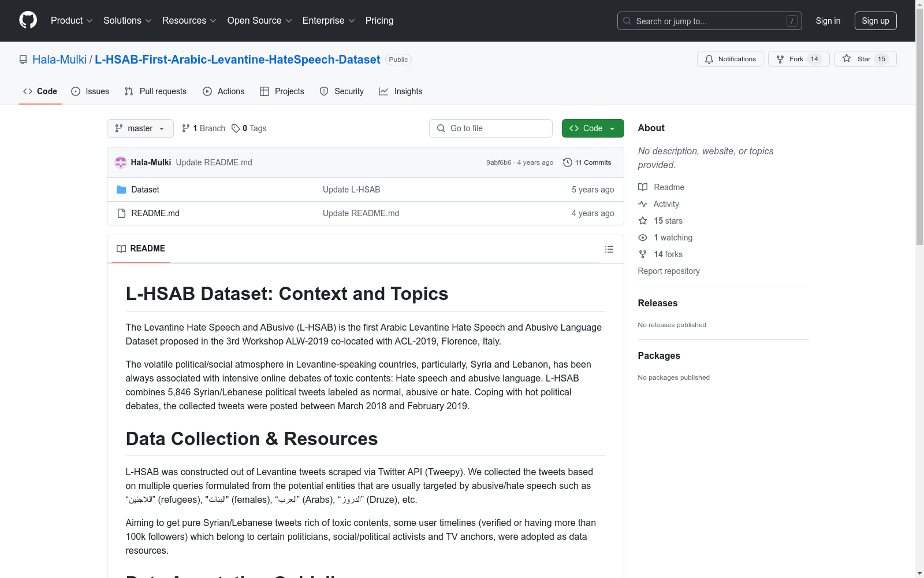Open the master branch selector

point(140,128)
